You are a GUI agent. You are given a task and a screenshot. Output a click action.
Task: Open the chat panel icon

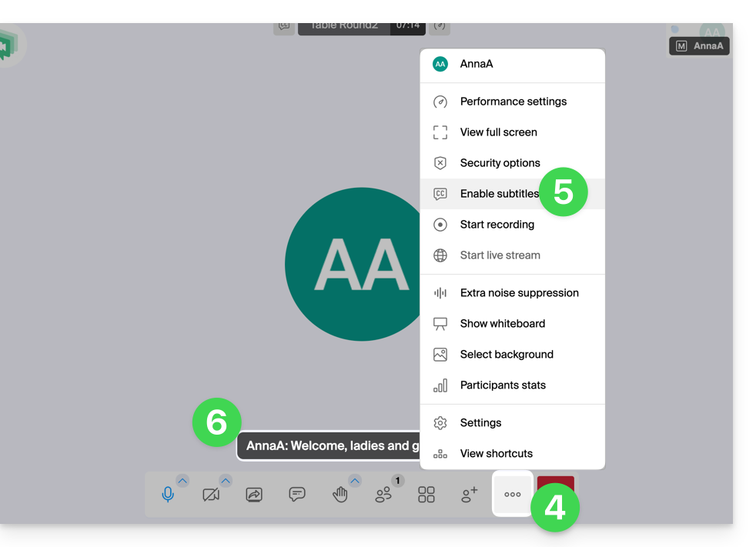(x=297, y=495)
